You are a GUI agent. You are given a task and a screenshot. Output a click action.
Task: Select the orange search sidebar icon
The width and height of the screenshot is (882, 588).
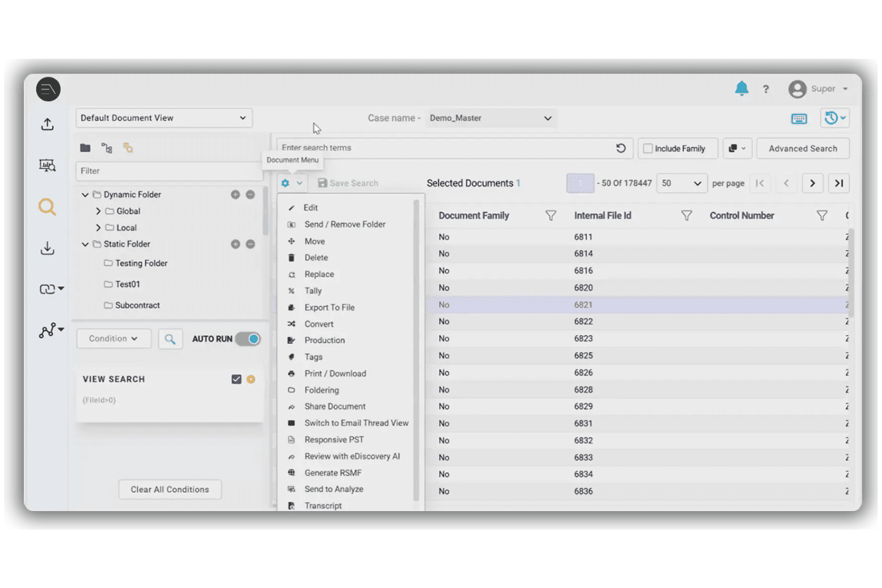click(47, 207)
